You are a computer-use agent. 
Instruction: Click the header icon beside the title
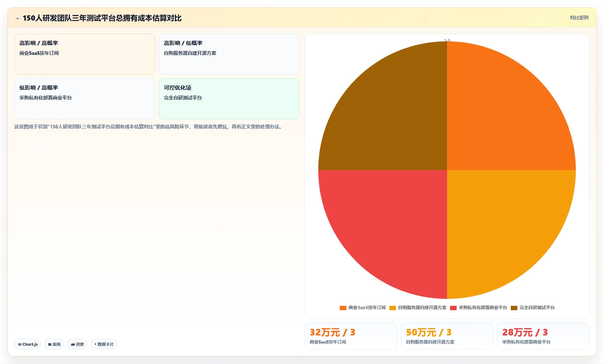17,18
